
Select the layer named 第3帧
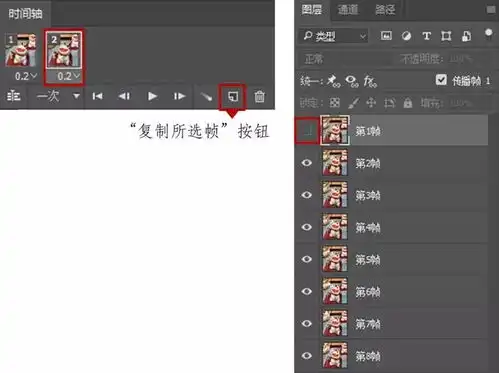[368, 195]
